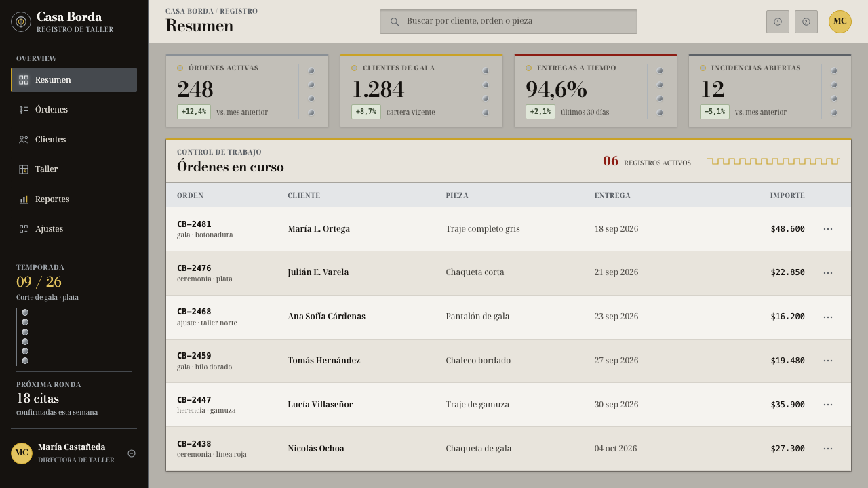Click the 06 registros activos counter
Viewport: 868px width, 488px height.
(x=647, y=161)
